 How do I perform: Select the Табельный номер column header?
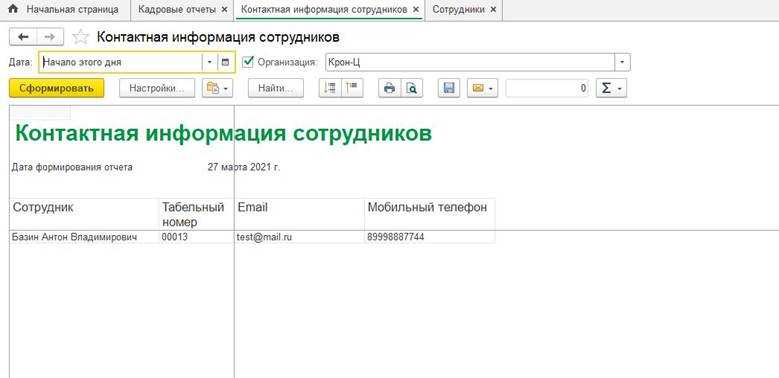point(196,214)
